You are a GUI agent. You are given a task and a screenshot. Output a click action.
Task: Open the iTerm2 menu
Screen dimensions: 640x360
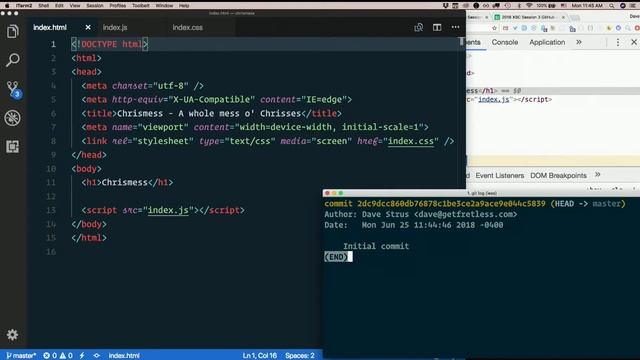click(x=24, y=6)
